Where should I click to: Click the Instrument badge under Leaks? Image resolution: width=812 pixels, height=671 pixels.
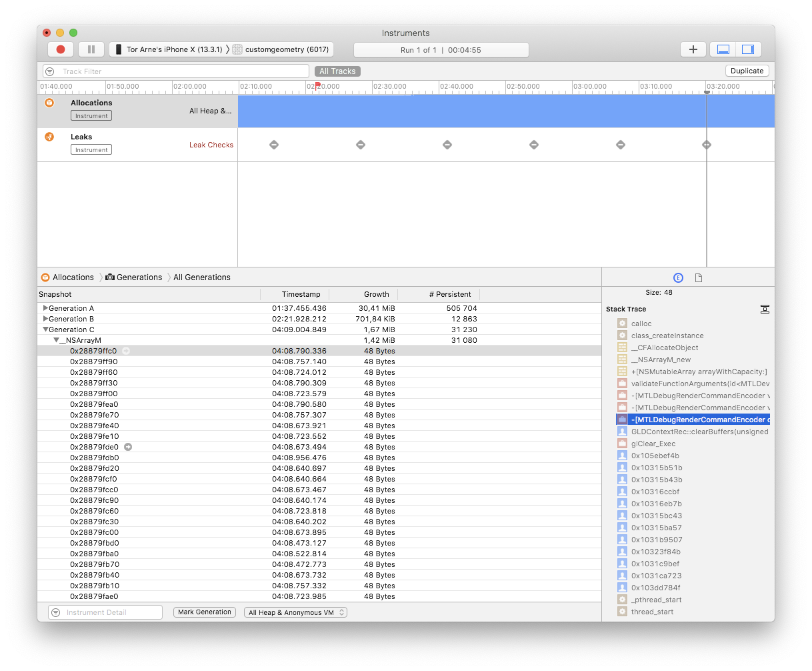click(x=91, y=150)
